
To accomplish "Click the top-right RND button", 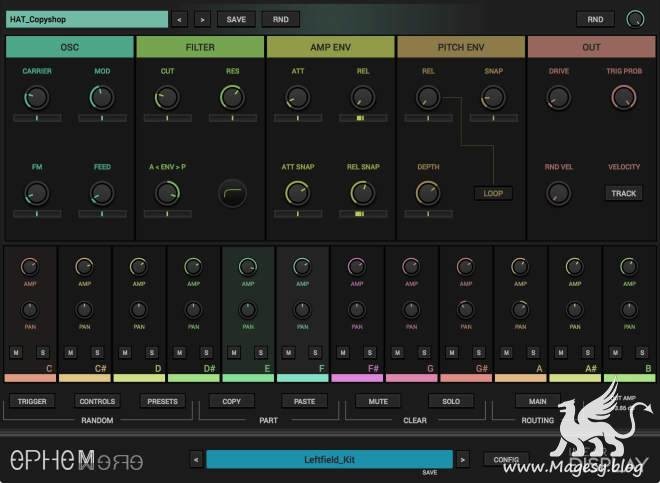I will [x=595, y=19].
